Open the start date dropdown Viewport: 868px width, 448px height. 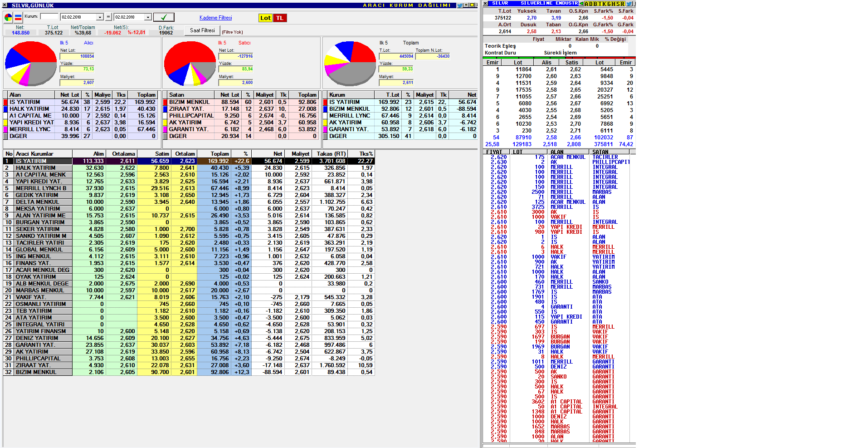point(100,17)
